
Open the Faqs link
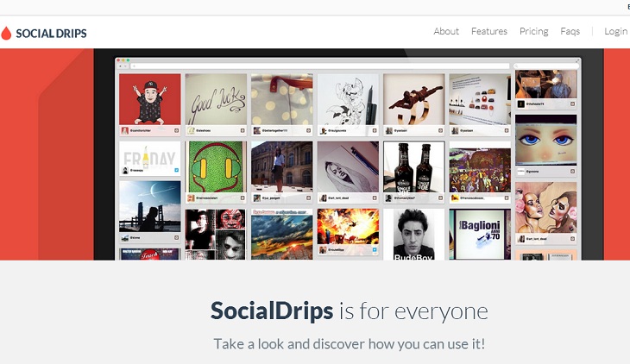coord(570,31)
